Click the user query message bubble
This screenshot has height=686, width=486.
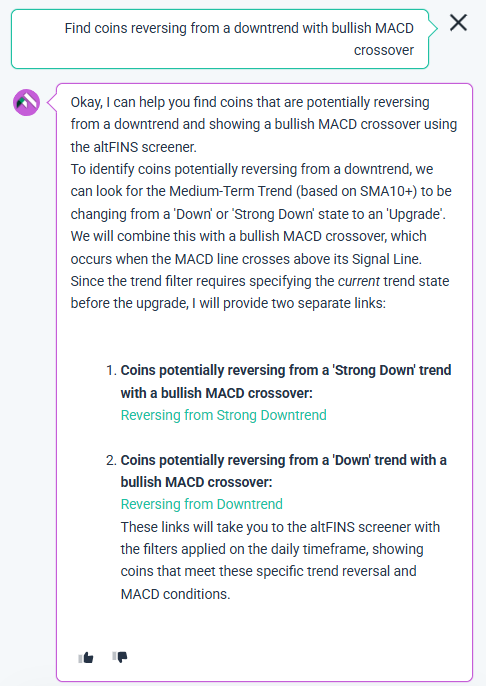pyautogui.click(x=220, y=39)
